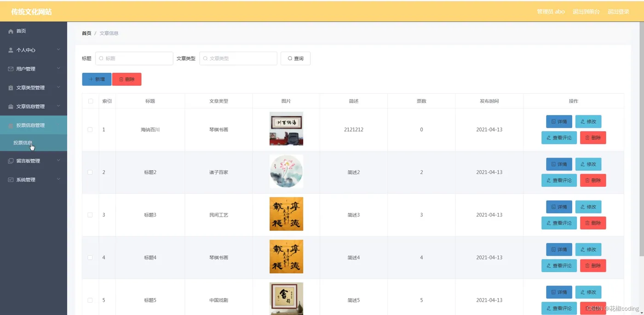Delete row 标题4 with its 删除 button
644x315 pixels.
click(x=593, y=265)
